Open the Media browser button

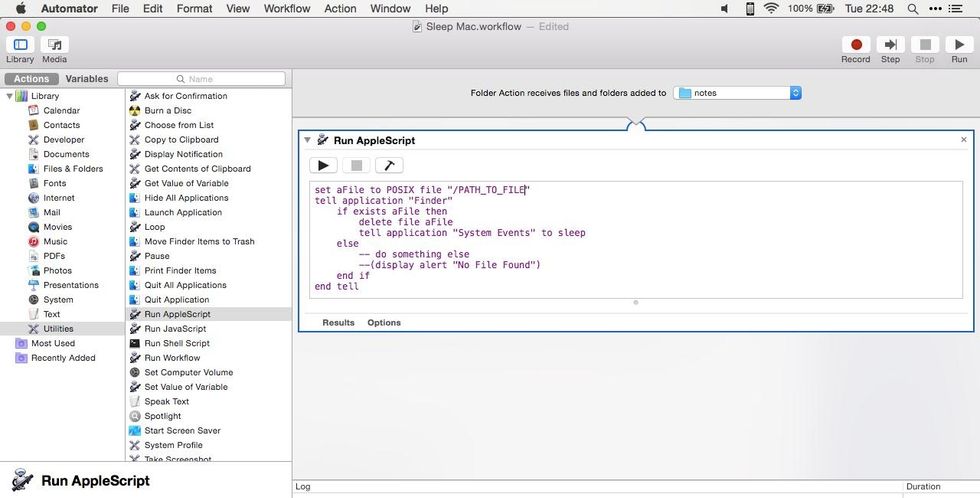coord(54,44)
